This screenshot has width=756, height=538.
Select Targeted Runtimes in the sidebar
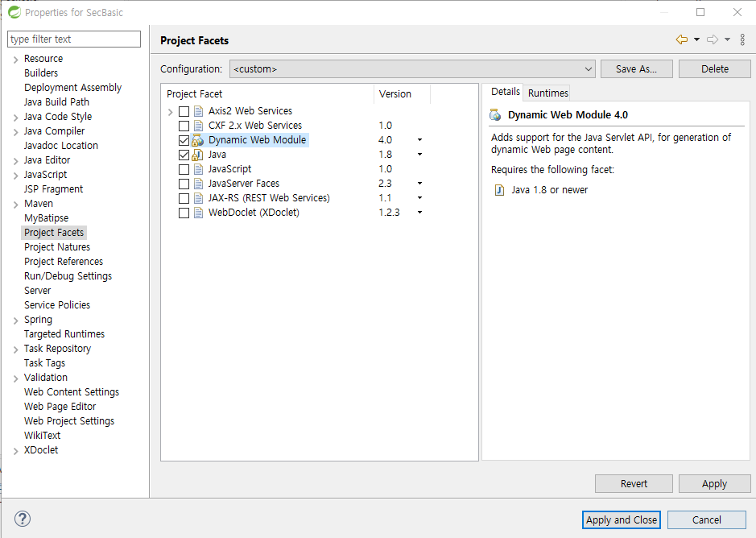point(64,334)
